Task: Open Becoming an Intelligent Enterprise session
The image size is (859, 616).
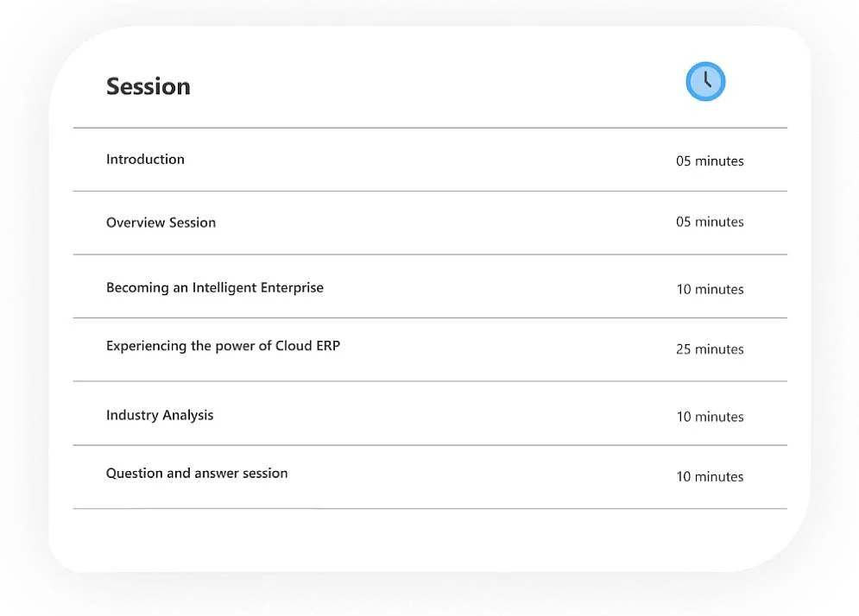Action: click(214, 288)
